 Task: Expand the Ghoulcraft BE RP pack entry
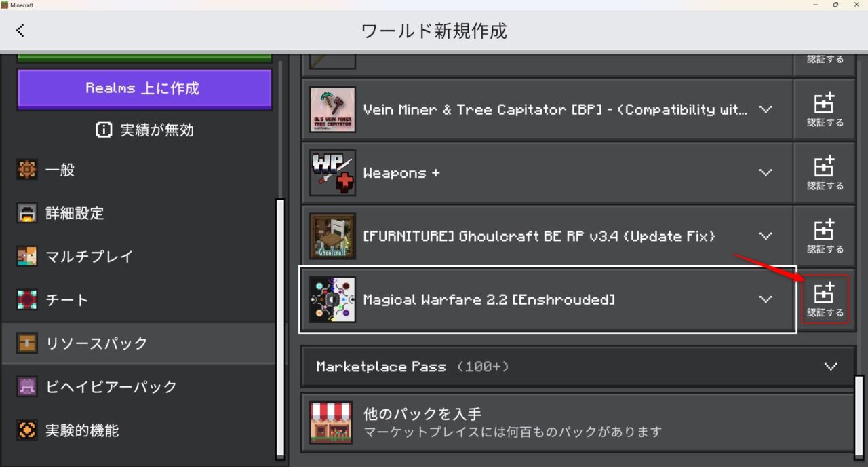click(x=766, y=236)
